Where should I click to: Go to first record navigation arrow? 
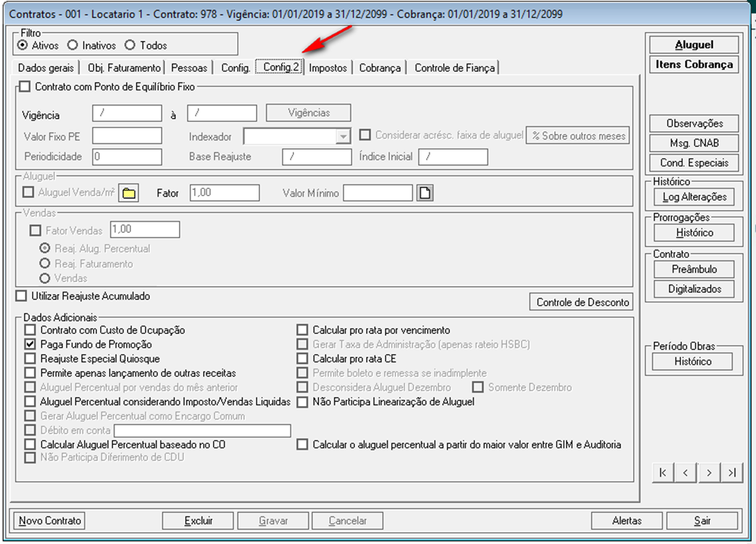click(x=662, y=473)
